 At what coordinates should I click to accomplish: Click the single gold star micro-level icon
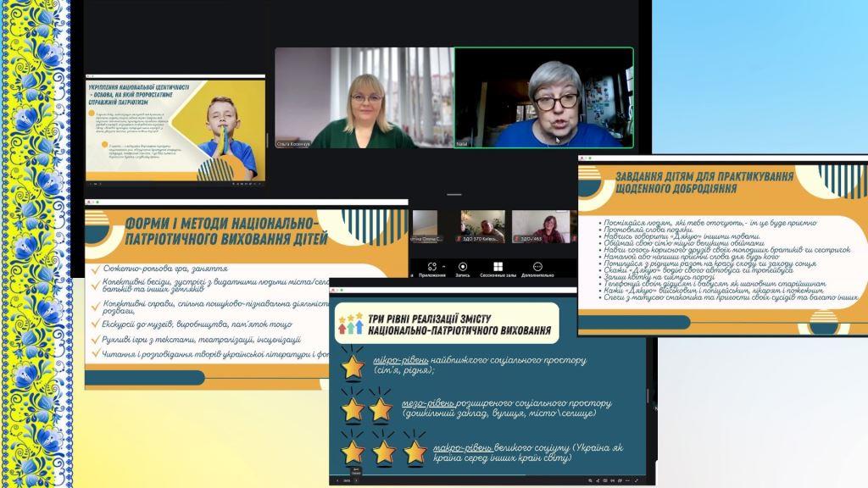(x=353, y=367)
